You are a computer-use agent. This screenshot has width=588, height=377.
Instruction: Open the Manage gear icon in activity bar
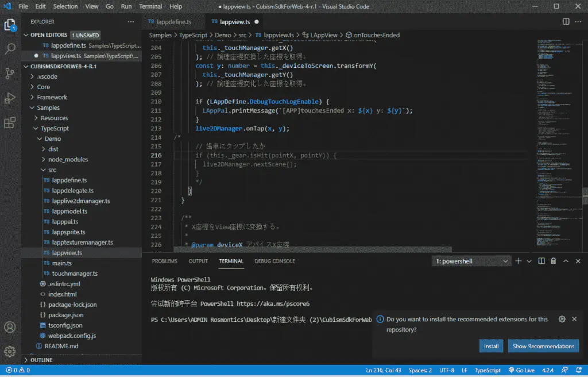pos(10,352)
